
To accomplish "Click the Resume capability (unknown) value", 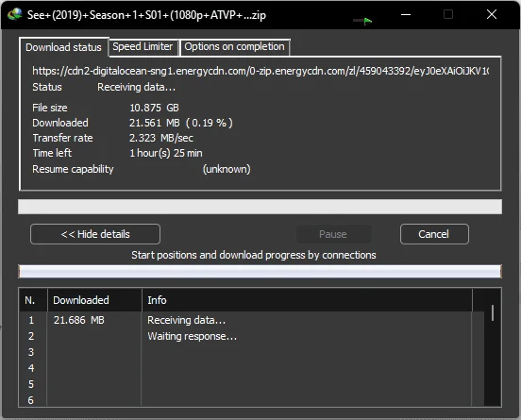I will coord(227,169).
